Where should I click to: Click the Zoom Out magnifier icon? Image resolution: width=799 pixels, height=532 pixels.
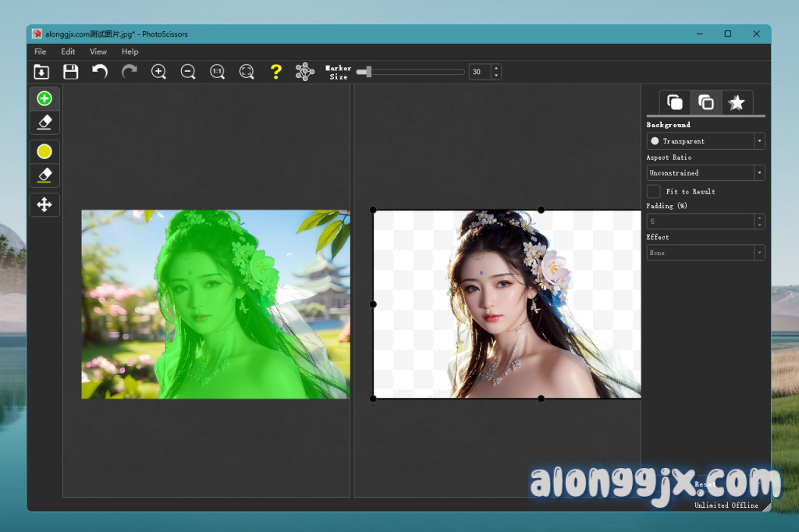[188, 72]
